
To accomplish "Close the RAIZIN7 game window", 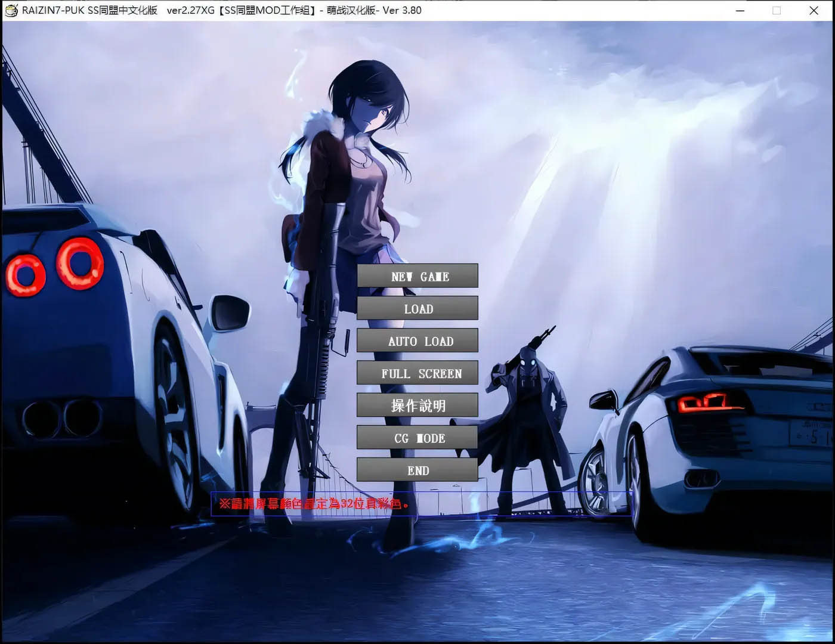I will coord(814,10).
